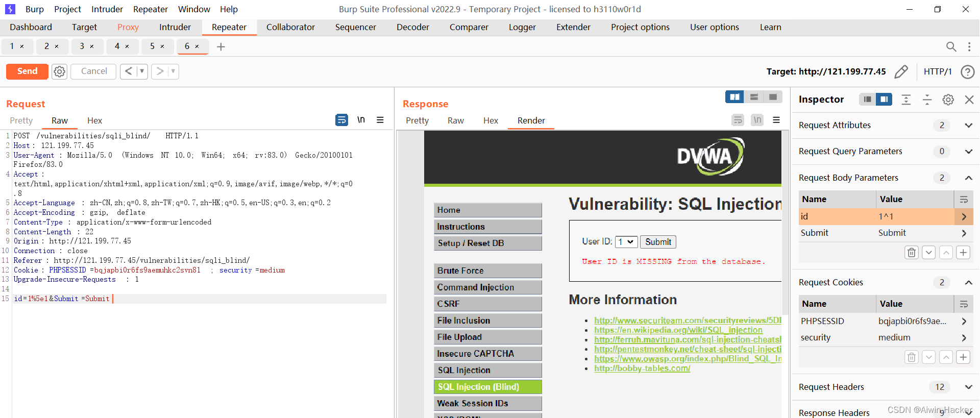Edit target with the pencil icon
980x418 pixels.
pos(901,71)
